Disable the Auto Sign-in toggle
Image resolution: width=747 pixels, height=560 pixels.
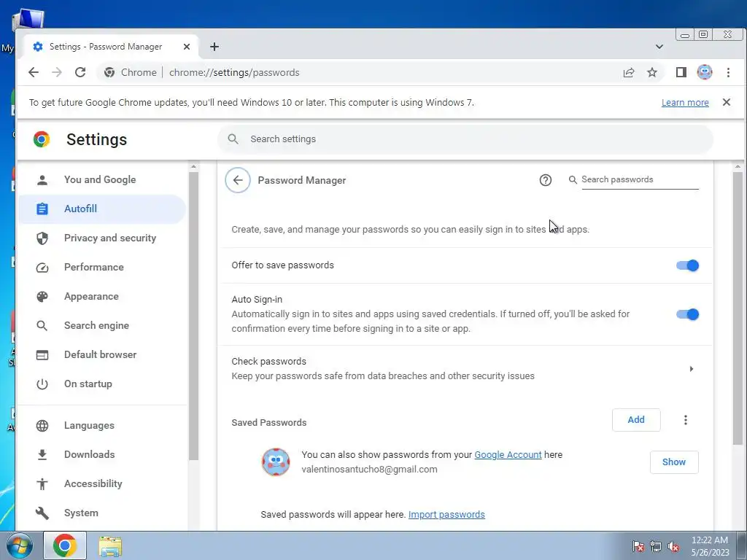click(687, 314)
